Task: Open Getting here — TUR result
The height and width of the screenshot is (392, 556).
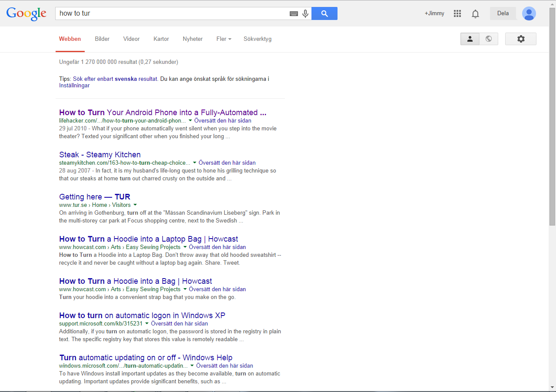Action: tap(95, 196)
